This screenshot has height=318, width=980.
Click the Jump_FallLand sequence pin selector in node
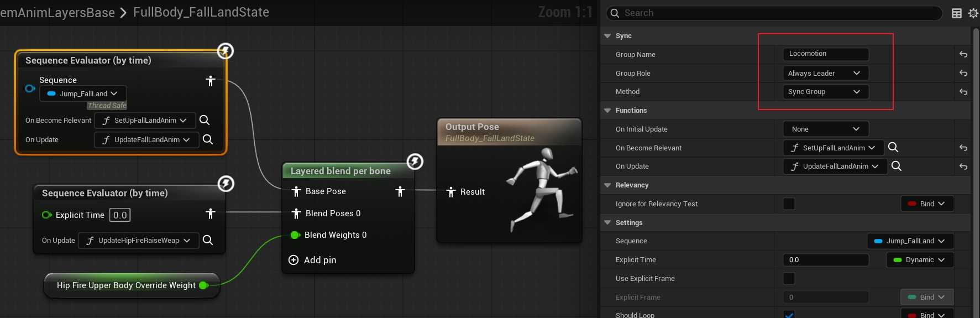tap(83, 93)
